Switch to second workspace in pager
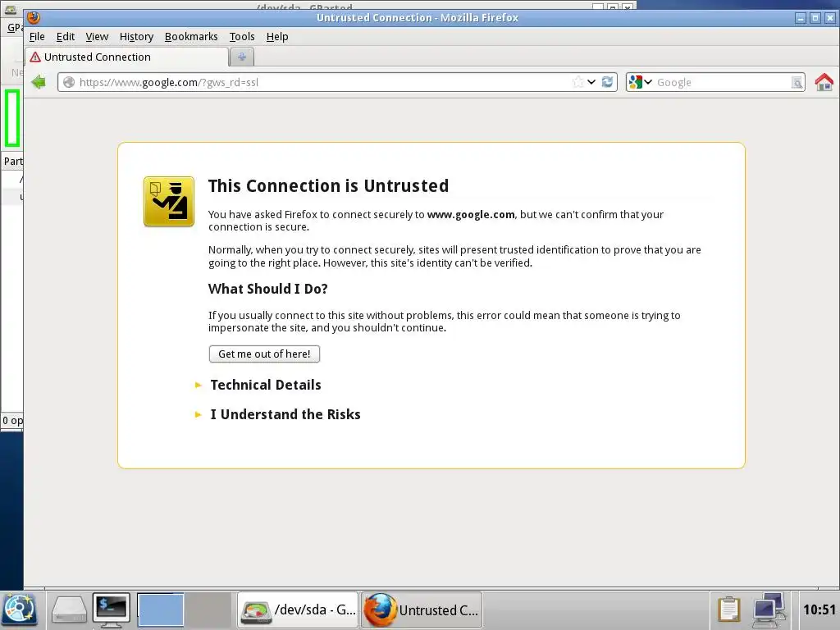This screenshot has height=630, width=840. pyautogui.click(x=208, y=610)
